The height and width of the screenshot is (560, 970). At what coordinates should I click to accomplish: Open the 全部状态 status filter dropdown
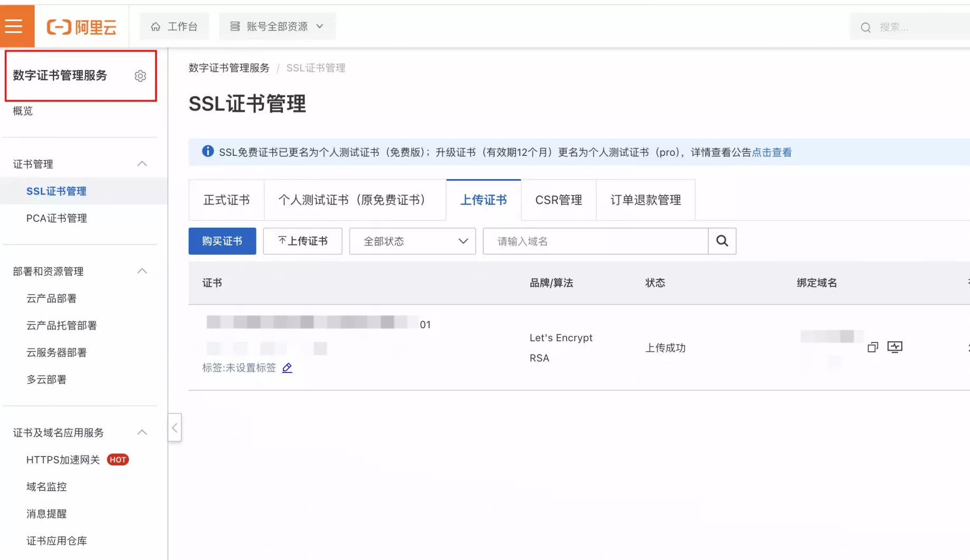click(x=412, y=241)
